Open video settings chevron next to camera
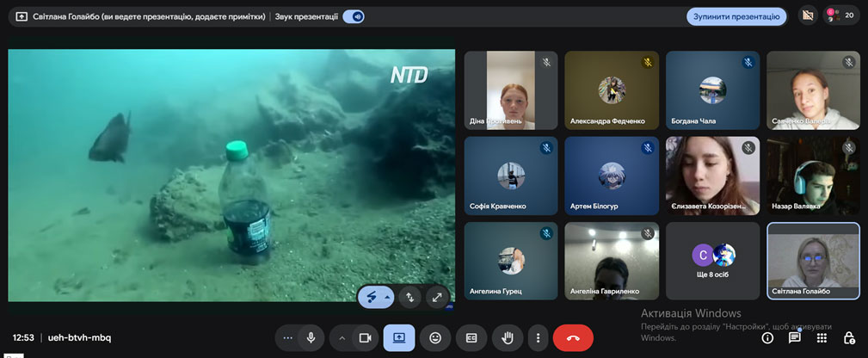This screenshot has height=358, width=868. 342,338
